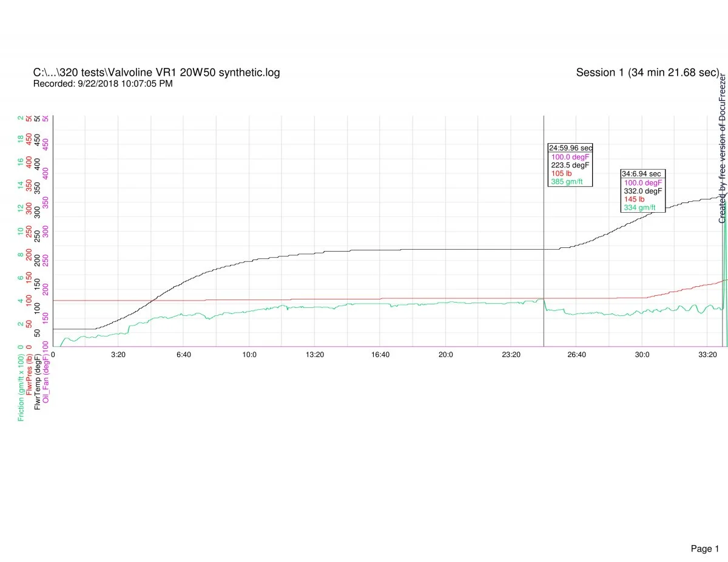Click the Valvoline VR1 20W50 synthetic.log file title
Viewport: 728px width, 562px height.
click(x=157, y=73)
